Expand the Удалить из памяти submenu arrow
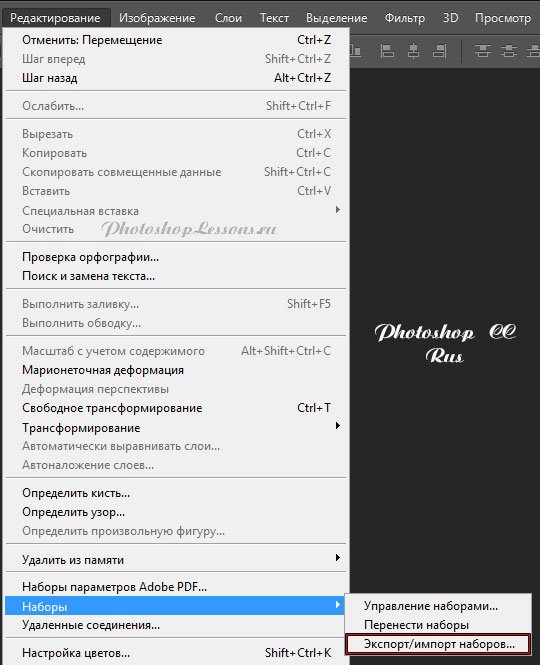The height and width of the screenshot is (665, 540). [338, 558]
